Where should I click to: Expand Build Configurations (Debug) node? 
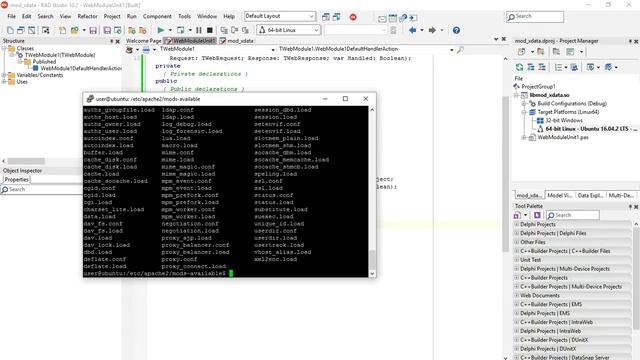[524, 104]
